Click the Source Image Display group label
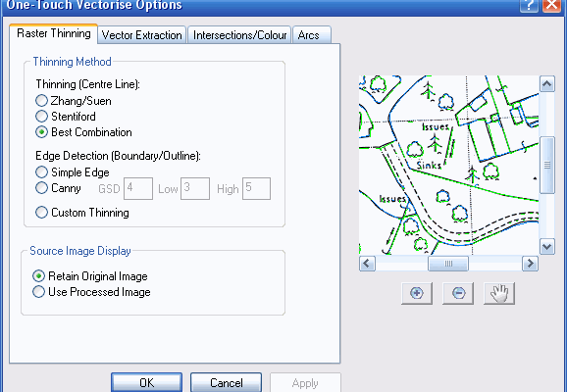Screen dimensions: 567x392 [x=80, y=251]
